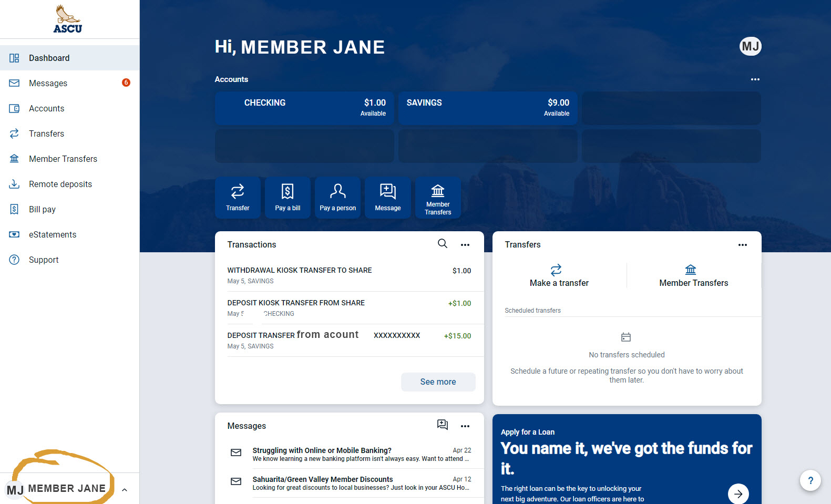Viewport: 831px width, 504px height.
Task: Search transactions using the magnifier icon
Action: (x=443, y=243)
